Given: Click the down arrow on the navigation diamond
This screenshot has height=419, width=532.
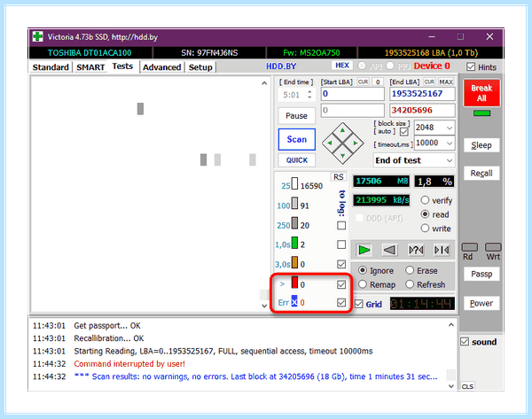Looking at the screenshot, I should pos(342,156).
